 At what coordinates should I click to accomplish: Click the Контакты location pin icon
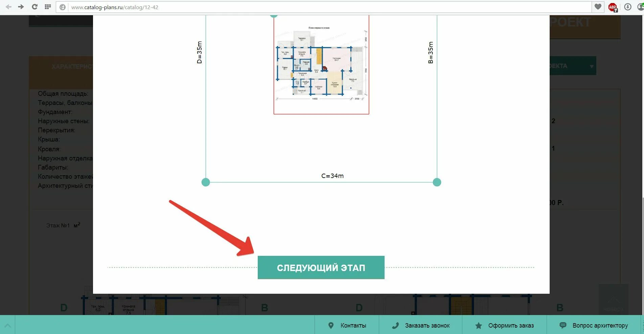[331, 326]
